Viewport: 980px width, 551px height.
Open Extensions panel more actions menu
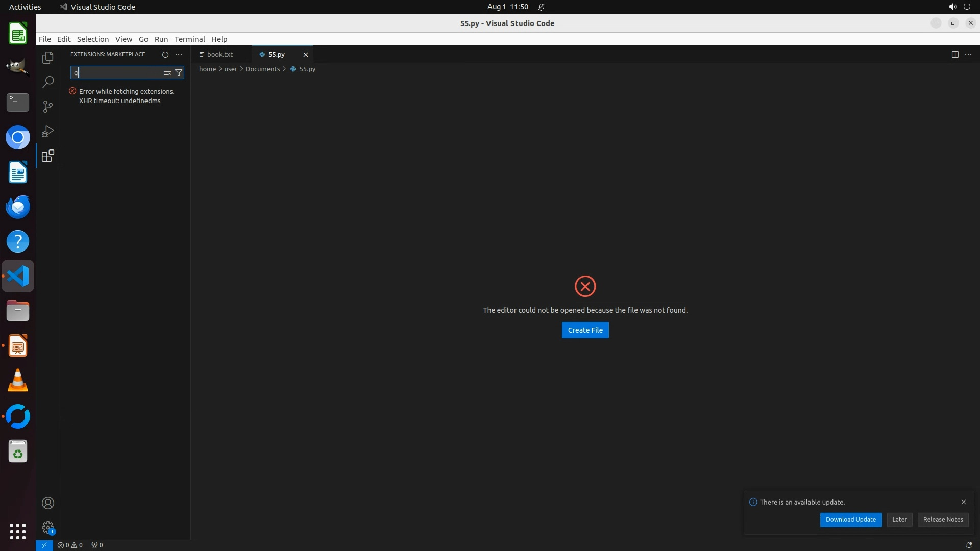(179, 54)
